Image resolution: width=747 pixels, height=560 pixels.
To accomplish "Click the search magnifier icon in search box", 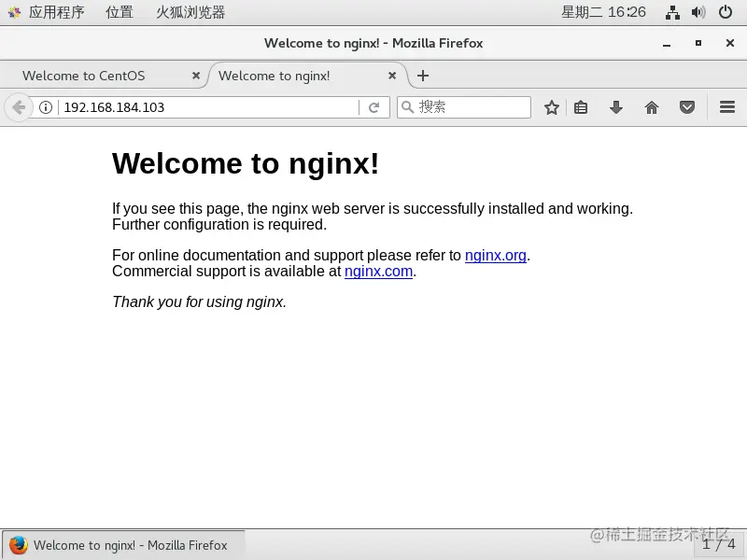I will pos(407,107).
